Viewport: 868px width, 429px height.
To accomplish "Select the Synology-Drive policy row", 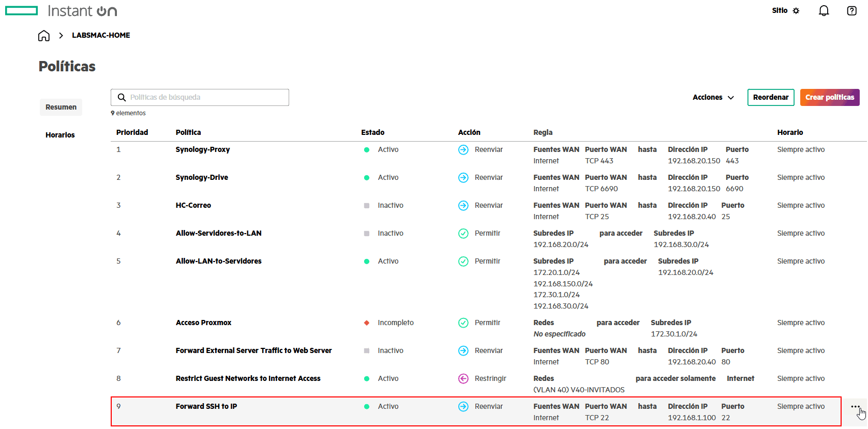I will tap(202, 178).
